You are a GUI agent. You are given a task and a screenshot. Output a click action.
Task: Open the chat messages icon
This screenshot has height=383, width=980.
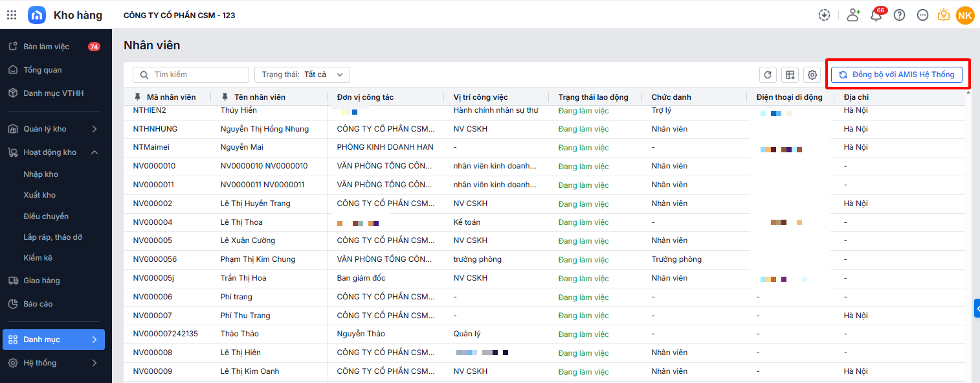tap(923, 15)
